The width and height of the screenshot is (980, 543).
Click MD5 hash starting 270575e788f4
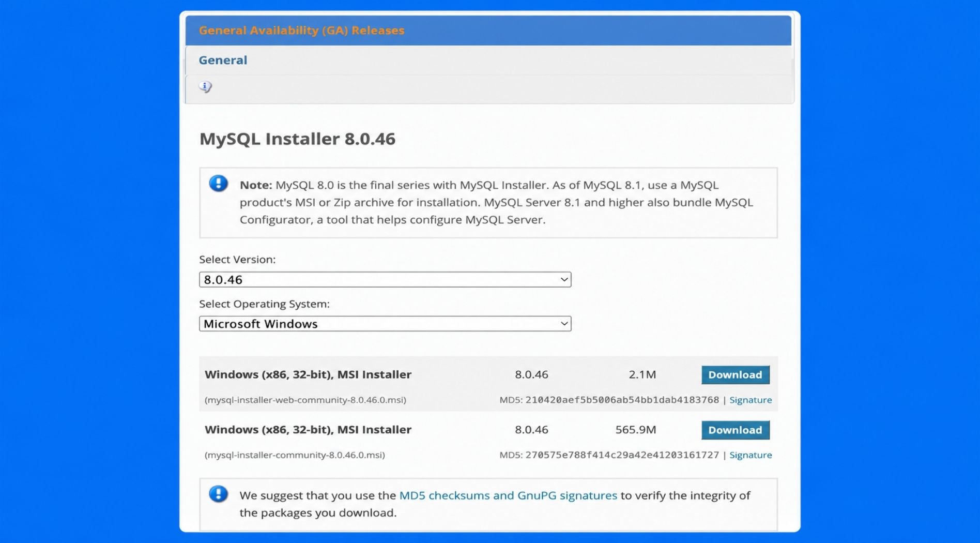622,455
